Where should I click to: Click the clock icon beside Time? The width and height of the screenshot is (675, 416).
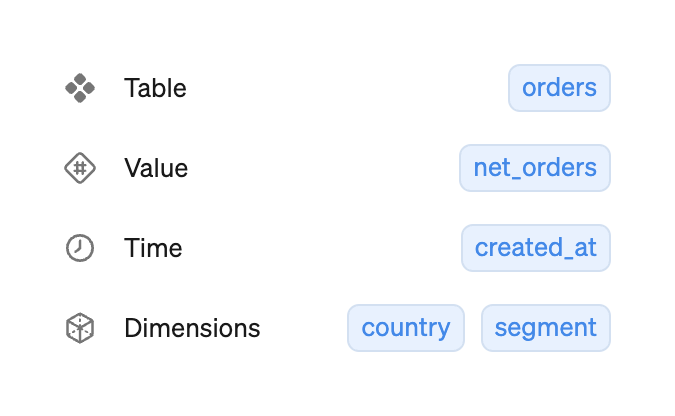80,248
